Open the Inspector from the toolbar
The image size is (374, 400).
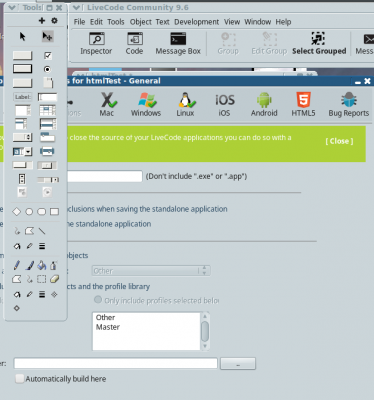96,44
